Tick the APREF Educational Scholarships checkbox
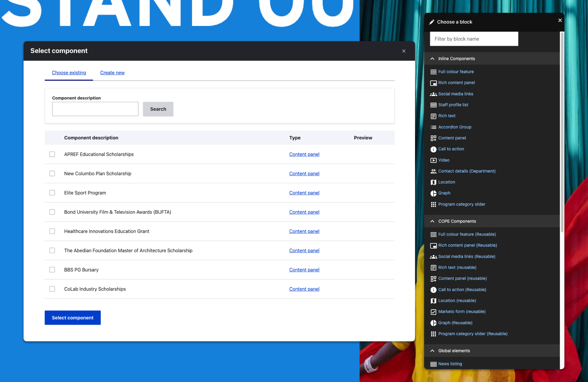This screenshot has width=588, height=382. point(52,154)
